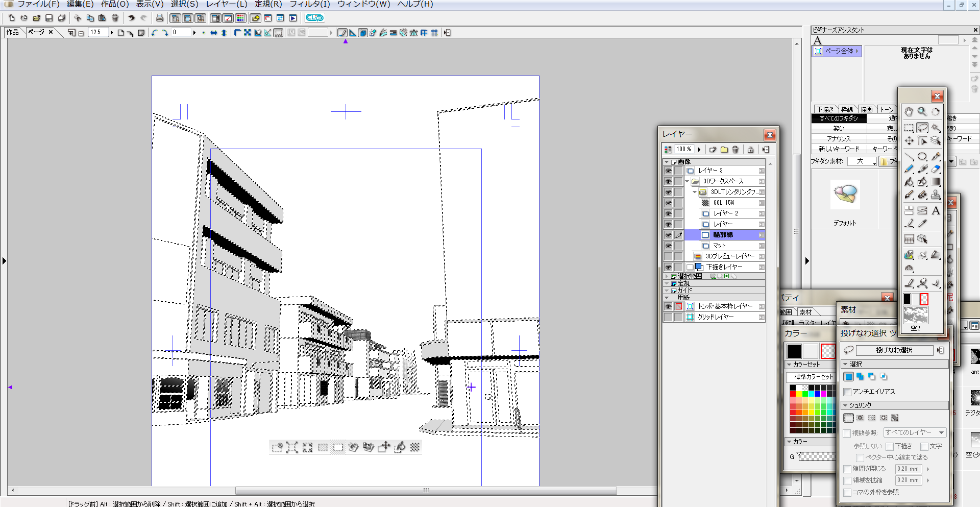Enable the アンチエイリアス checkbox
The height and width of the screenshot is (507, 980).
pyautogui.click(x=847, y=392)
